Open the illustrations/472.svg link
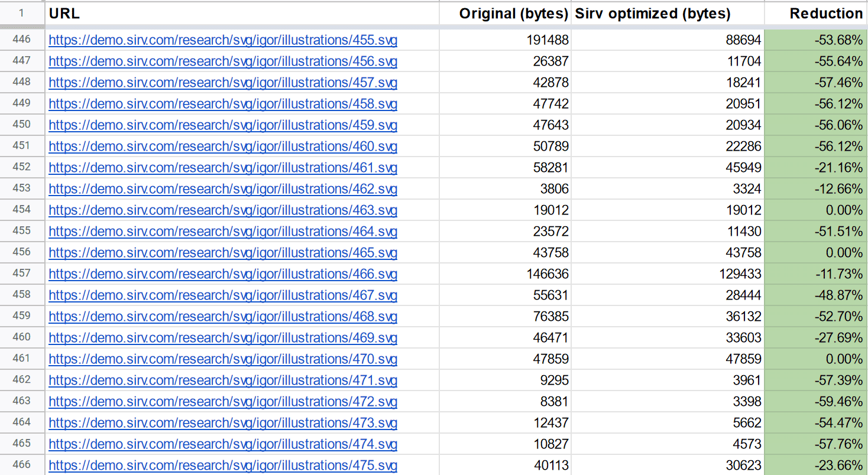868x475 pixels. (x=223, y=402)
